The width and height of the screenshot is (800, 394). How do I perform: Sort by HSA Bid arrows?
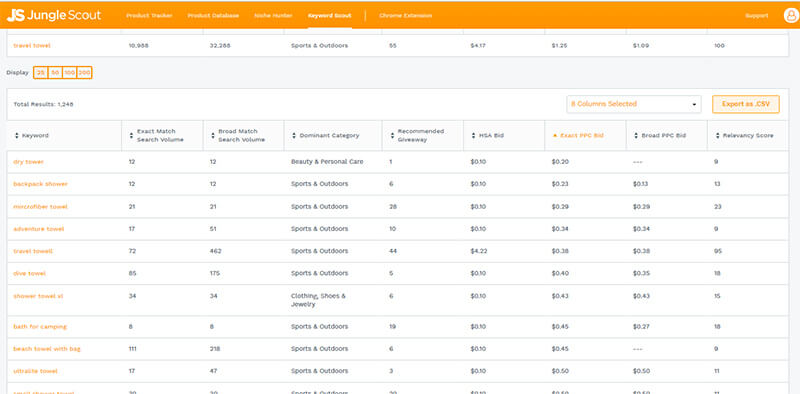click(473, 136)
